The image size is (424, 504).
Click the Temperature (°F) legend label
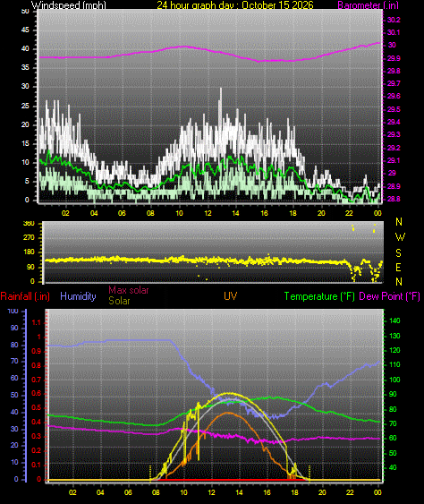[319, 296]
